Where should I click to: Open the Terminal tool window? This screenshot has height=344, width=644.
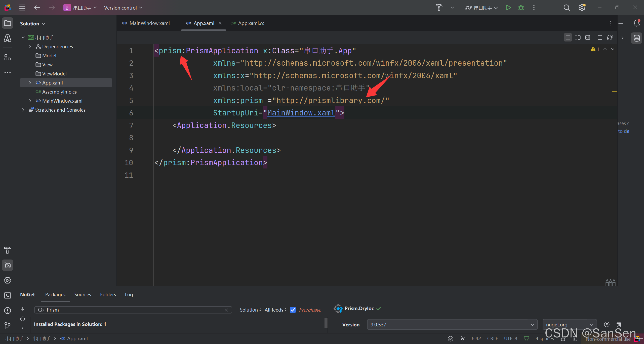[x=8, y=295]
